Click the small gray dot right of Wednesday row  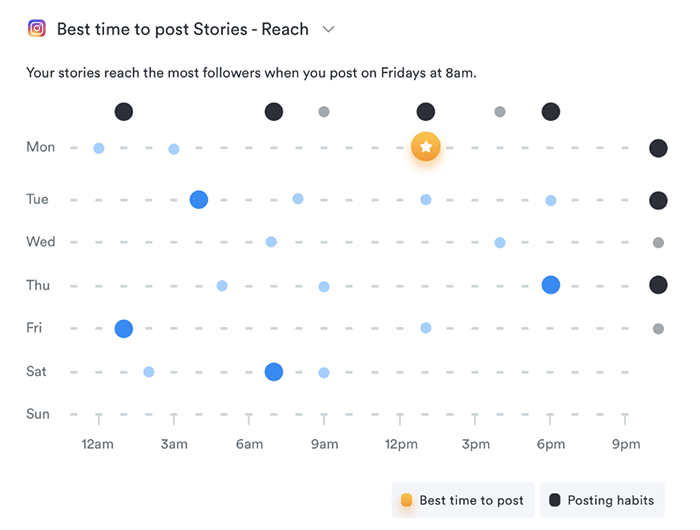point(658,242)
